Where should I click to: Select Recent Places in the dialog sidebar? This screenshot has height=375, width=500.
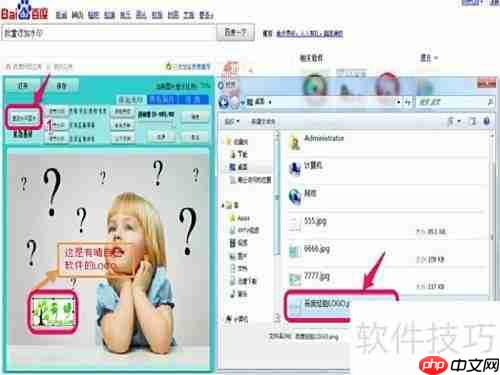tap(251, 180)
